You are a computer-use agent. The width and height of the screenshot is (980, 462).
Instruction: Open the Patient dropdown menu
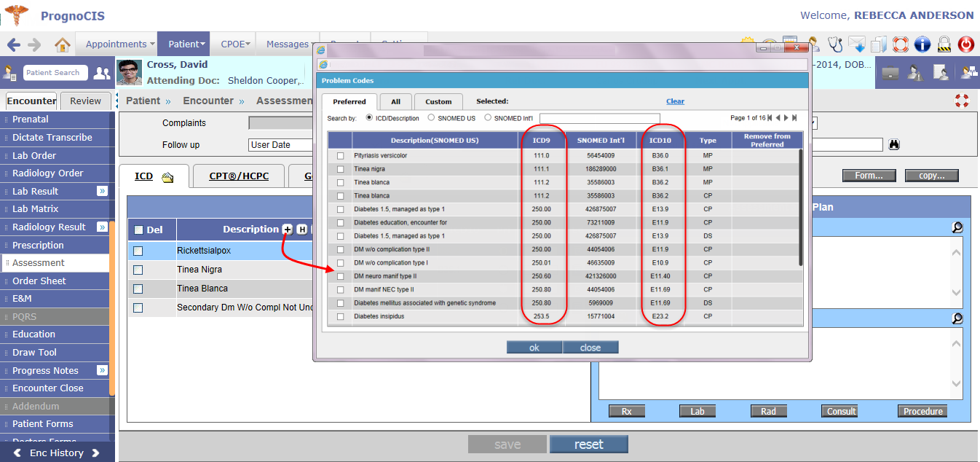point(183,44)
